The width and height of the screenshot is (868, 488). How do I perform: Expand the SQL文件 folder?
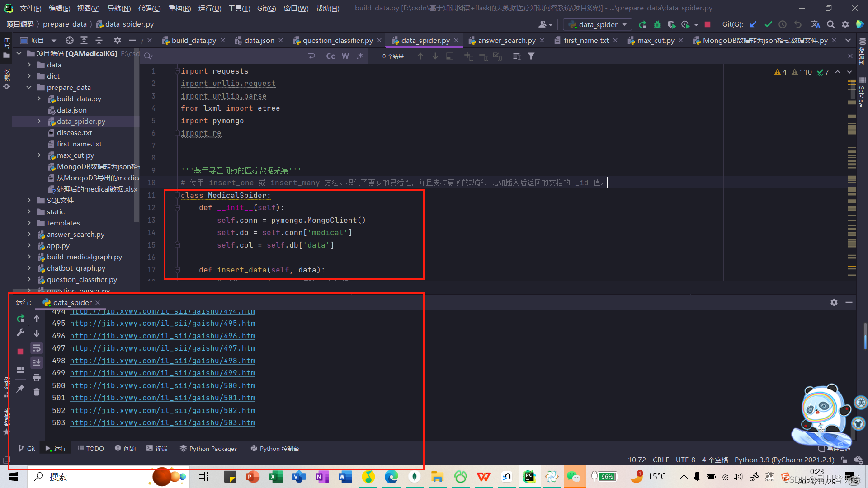29,200
